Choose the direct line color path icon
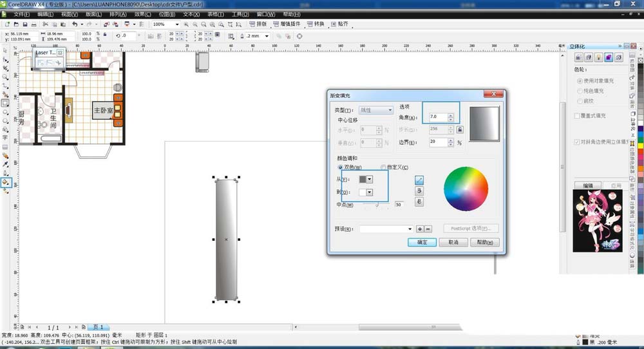 point(419,180)
